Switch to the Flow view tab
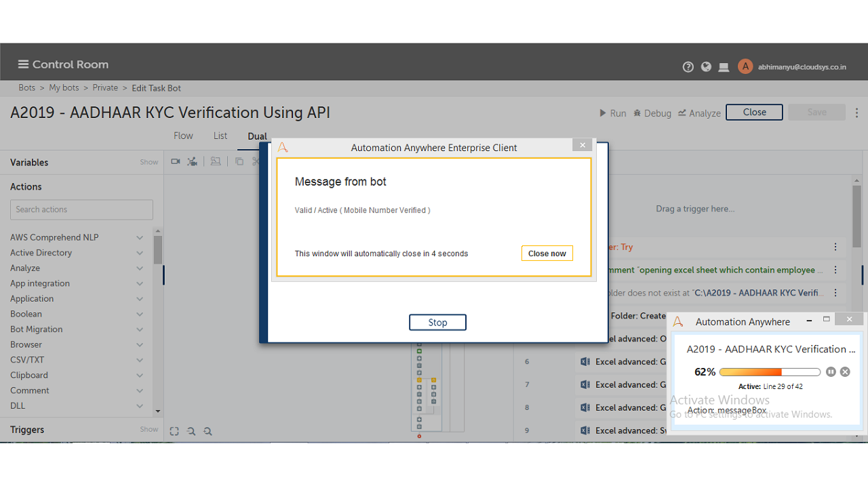This screenshot has height=488, width=868. pos(183,136)
